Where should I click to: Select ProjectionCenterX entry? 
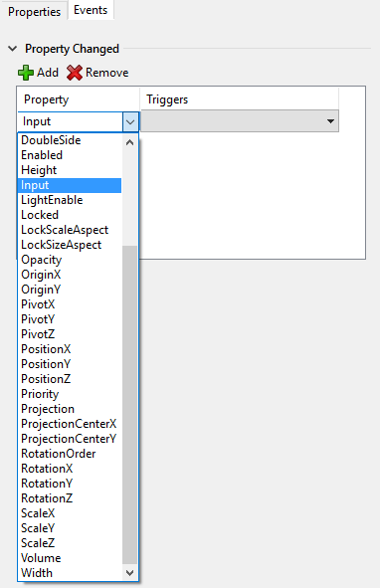pyautogui.click(x=70, y=424)
